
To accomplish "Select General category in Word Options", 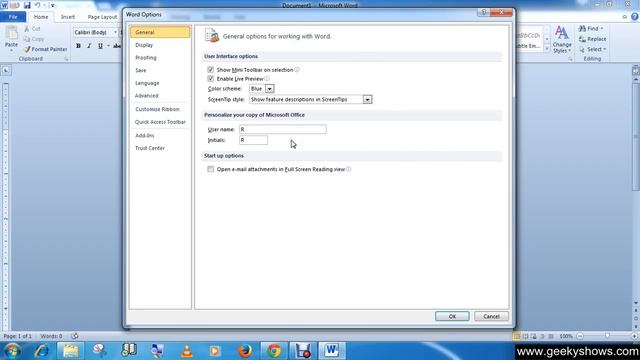I will 160,32.
